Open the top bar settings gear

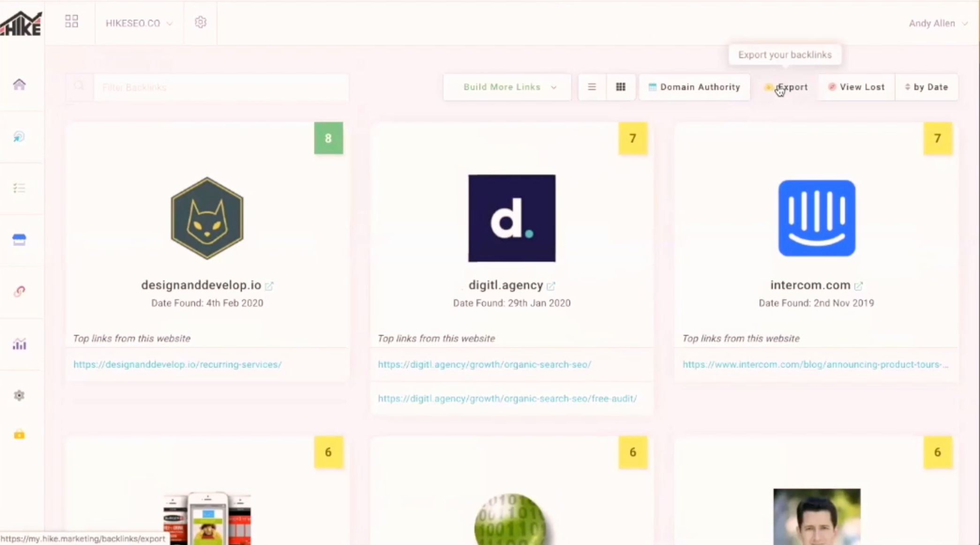coord(201,22)
